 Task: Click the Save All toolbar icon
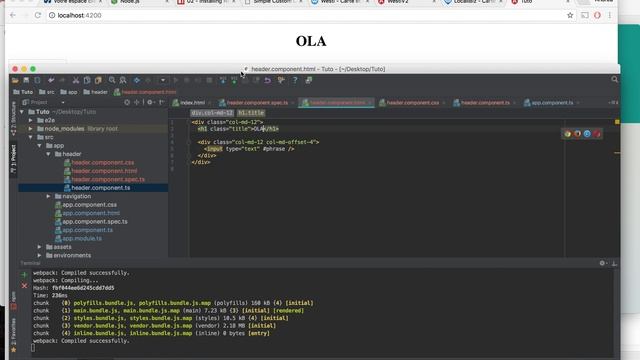(x=26, y=80)
